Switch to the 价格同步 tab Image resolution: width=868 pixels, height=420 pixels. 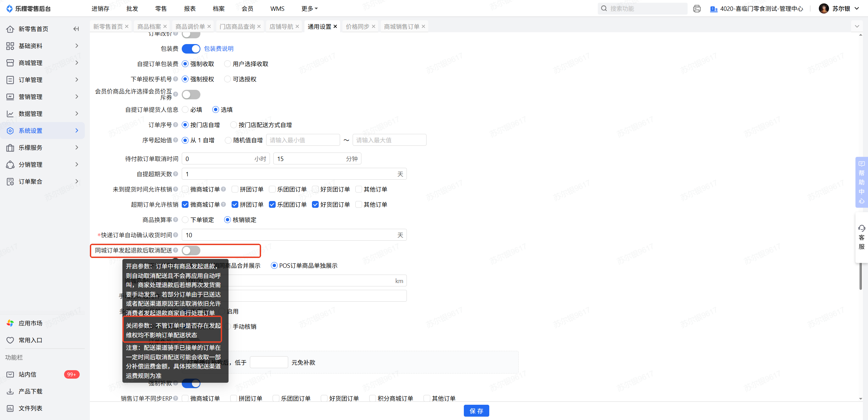(357, 26)
